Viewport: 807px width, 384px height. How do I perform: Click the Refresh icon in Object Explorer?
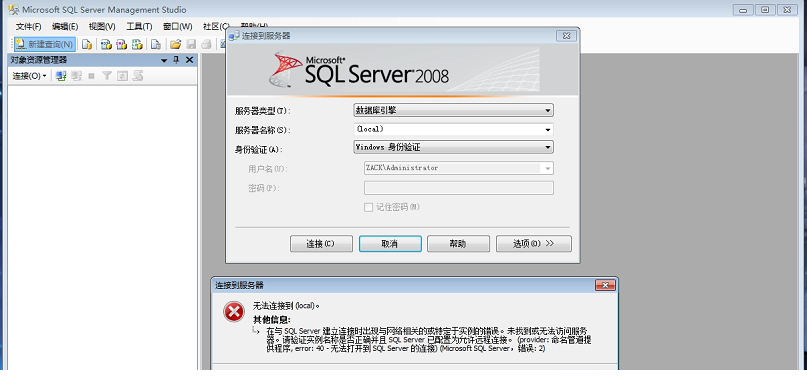coord(122,76)
